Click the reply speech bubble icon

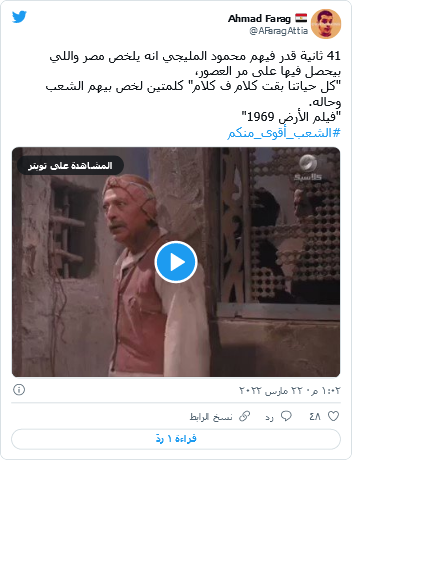[x=286, y=416]
